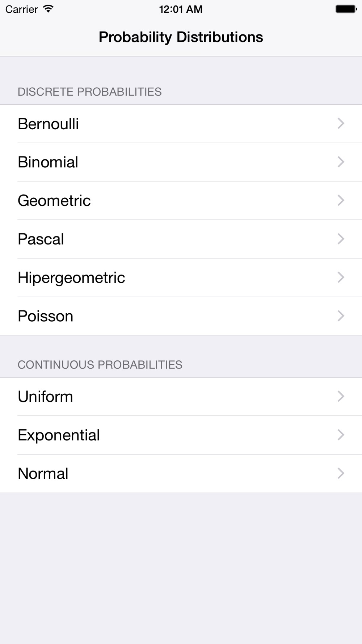
Task: Open the Uniform continuous distribution
Action: coord(181,397)
